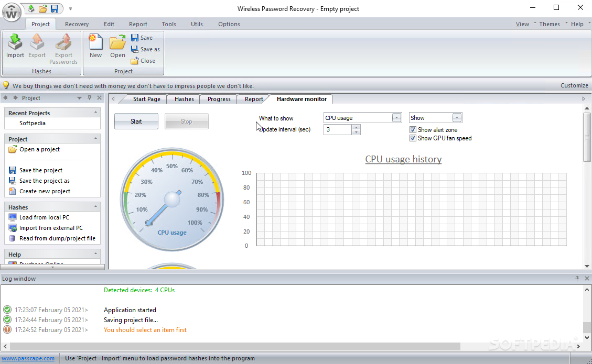Collapse the Recent Projects section

coord(95,113)
